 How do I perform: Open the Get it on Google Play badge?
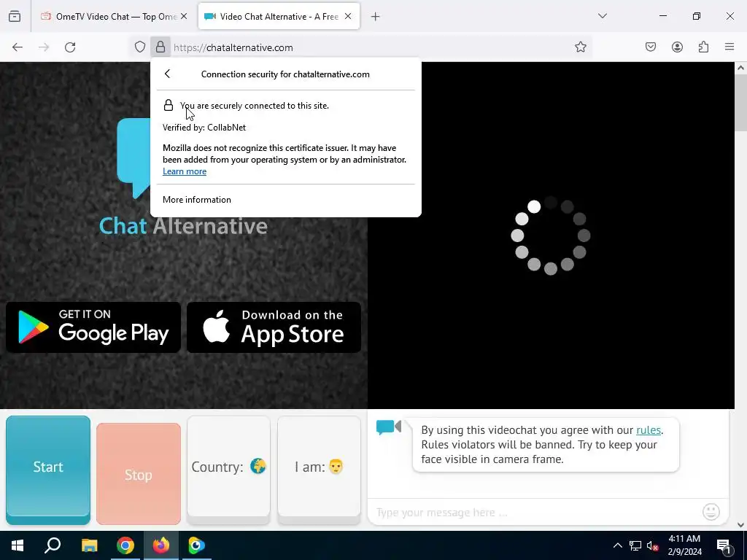(93, 327)
